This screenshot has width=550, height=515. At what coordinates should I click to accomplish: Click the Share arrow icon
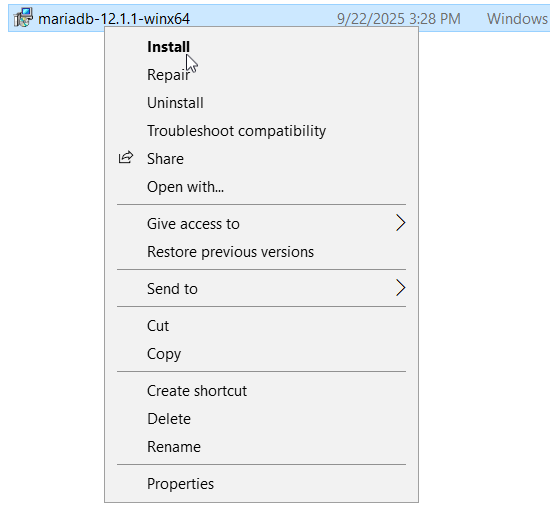[126, 158]
